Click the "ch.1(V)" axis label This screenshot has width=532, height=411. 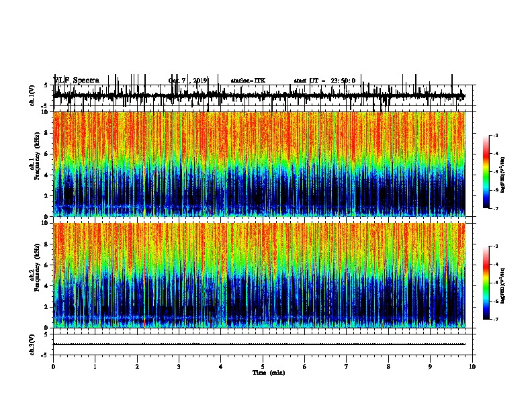coord(32,95)
